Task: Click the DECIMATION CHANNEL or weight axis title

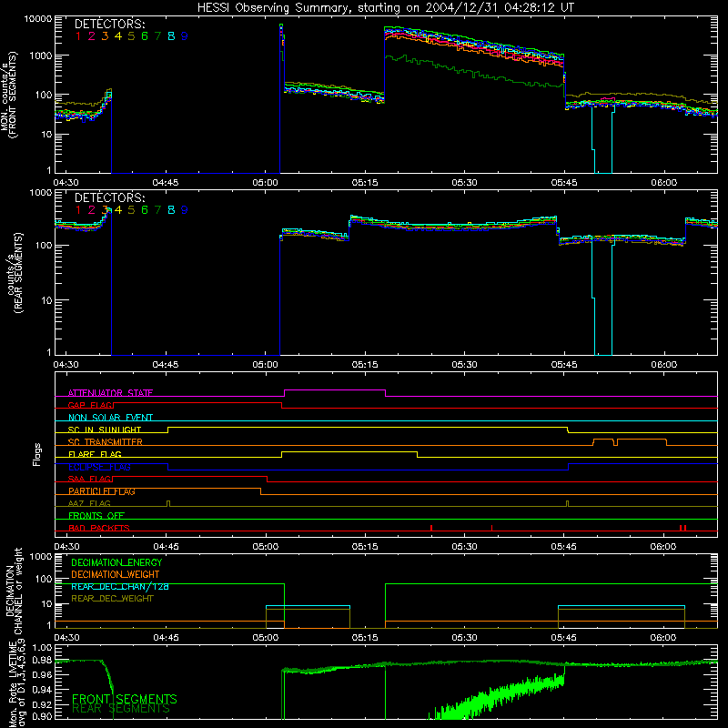Action: [x=13, y=591]
